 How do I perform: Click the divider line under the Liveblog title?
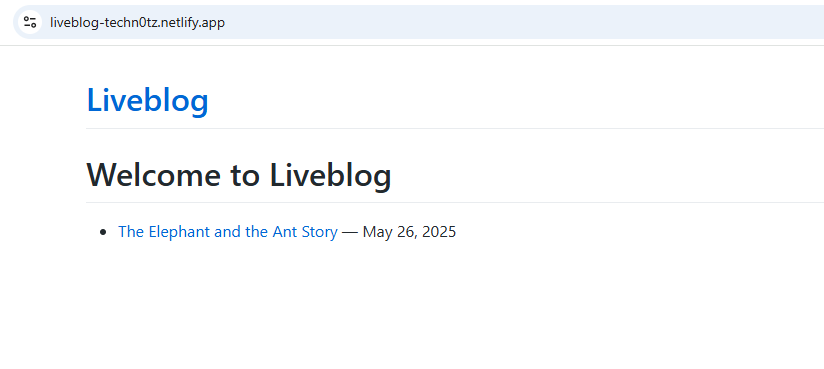[x=455, y=128]
